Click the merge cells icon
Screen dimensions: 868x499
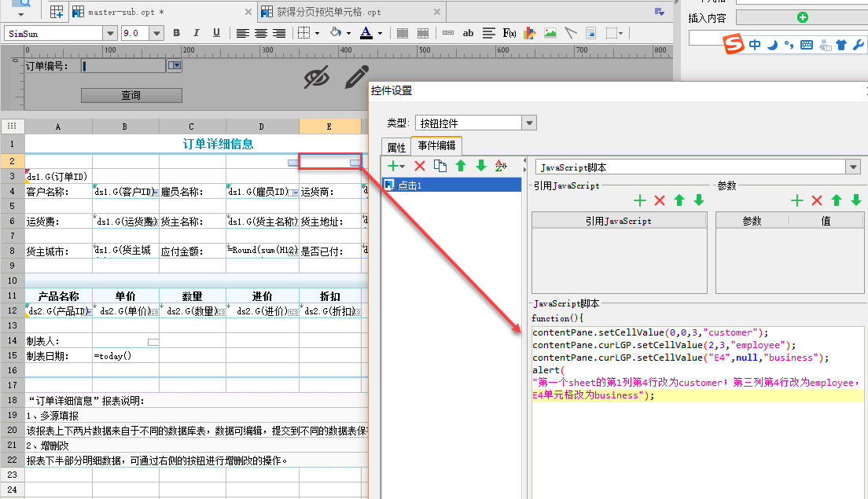coord(403,33)
